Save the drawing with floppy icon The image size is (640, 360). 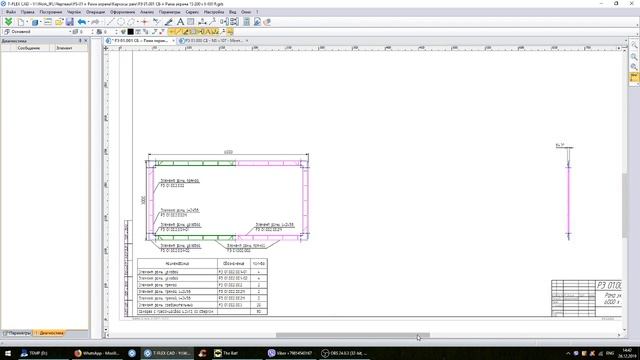coord(70,22)
